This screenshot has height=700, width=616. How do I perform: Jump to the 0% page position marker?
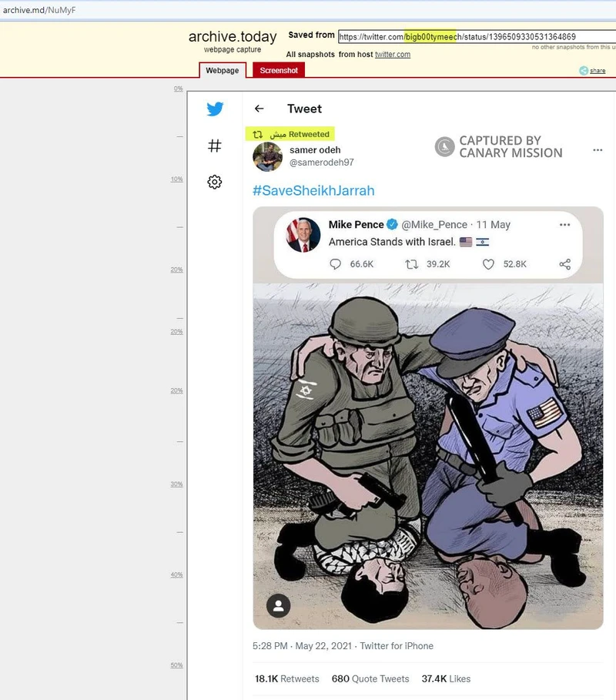coord(179,89)
